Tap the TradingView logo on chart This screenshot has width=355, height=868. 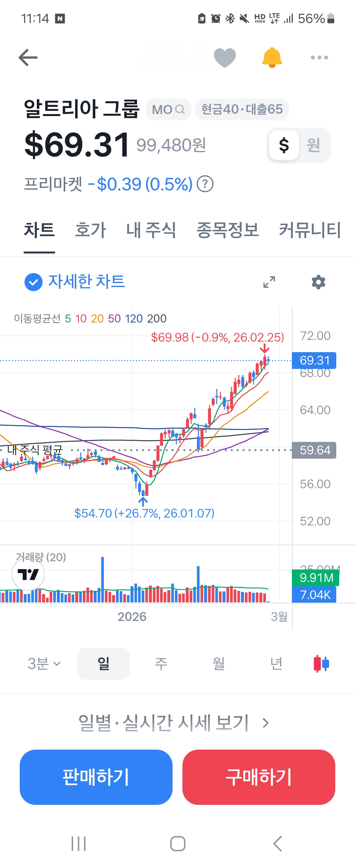(28, 574)
